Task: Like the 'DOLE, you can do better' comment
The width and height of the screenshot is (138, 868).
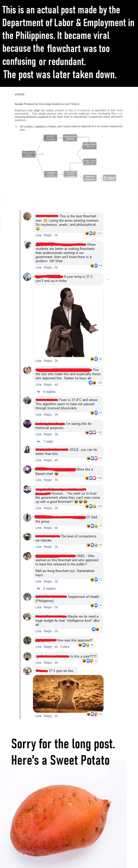Action: (x=39, y=460)
